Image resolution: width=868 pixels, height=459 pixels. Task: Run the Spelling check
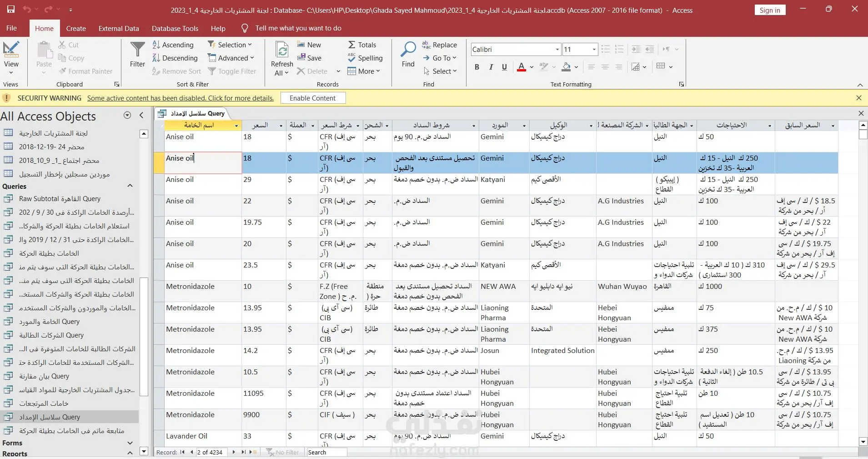click(x=365, y=58)
